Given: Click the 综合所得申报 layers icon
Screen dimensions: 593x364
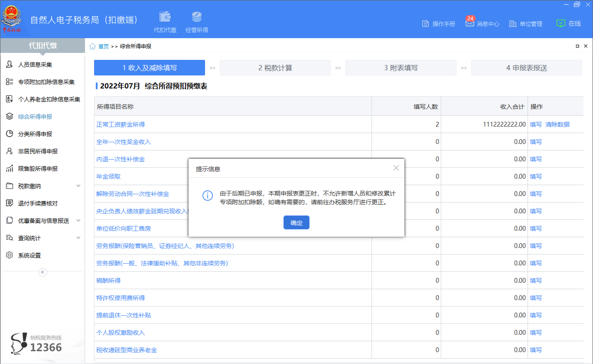Looking at the screenshot, I should point(9,116).
